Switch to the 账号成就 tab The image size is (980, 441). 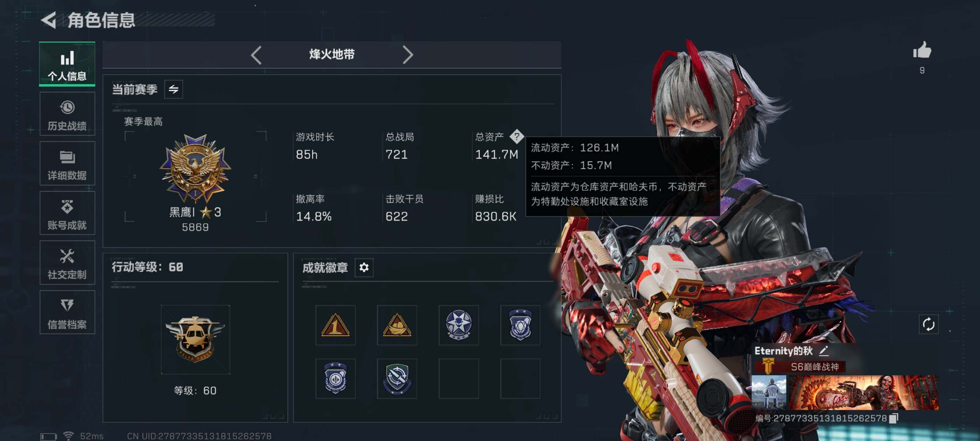(x=67, y=213)
